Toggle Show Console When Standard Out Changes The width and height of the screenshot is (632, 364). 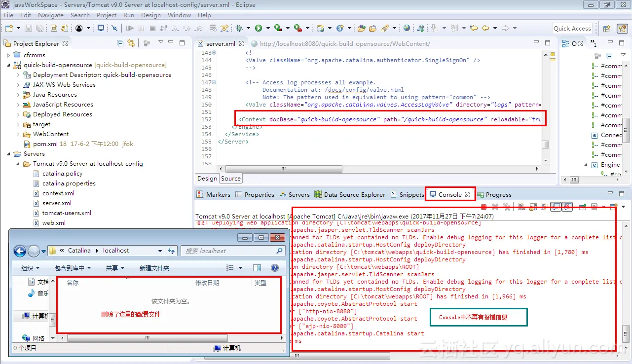click(556, 207)
